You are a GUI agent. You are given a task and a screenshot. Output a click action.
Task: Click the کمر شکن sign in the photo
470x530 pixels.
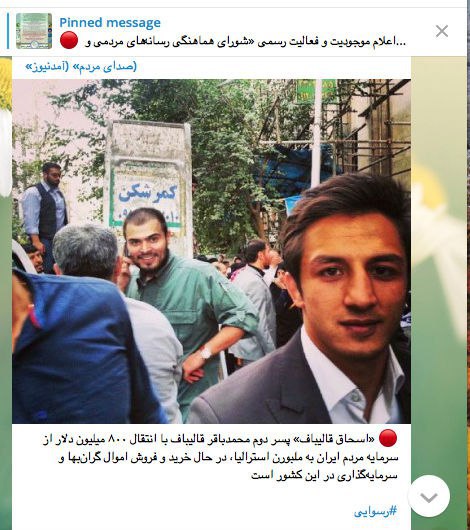point(149,196)
